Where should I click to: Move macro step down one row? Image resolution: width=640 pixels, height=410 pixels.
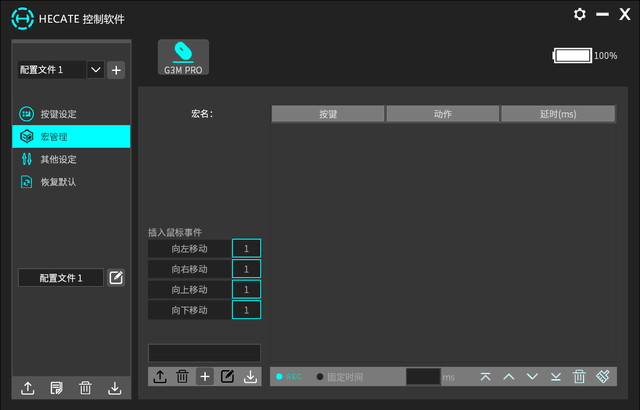click(x=532, y=376)
